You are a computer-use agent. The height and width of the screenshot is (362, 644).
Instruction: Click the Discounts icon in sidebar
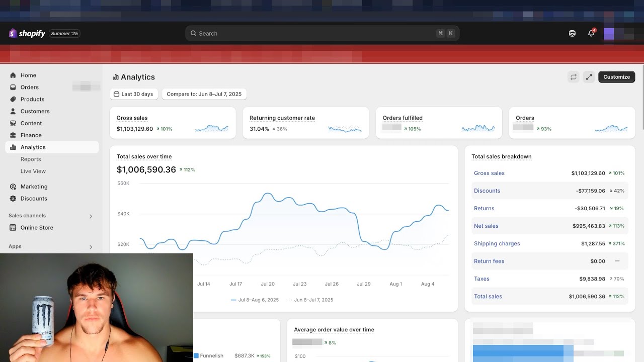[x=13, y=199]
